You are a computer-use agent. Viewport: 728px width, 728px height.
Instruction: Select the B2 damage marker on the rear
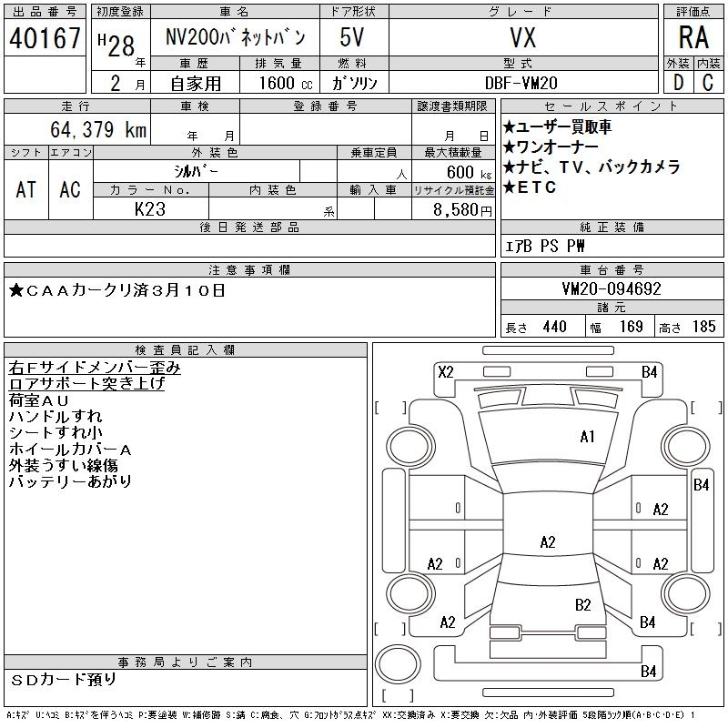[x=583, y=604]
